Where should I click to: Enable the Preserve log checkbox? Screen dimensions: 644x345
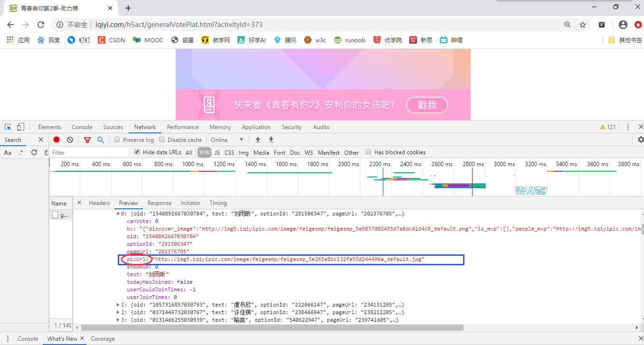pos(117,140)
